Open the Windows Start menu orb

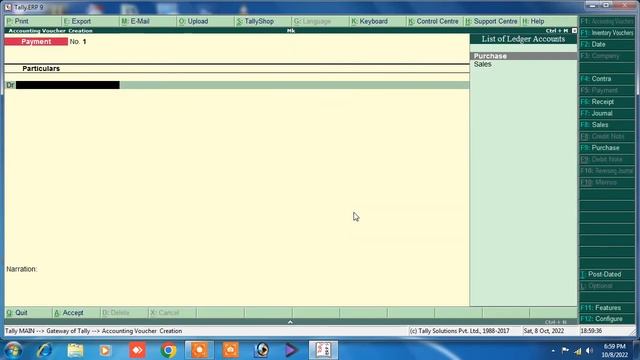tap(13, 350)
